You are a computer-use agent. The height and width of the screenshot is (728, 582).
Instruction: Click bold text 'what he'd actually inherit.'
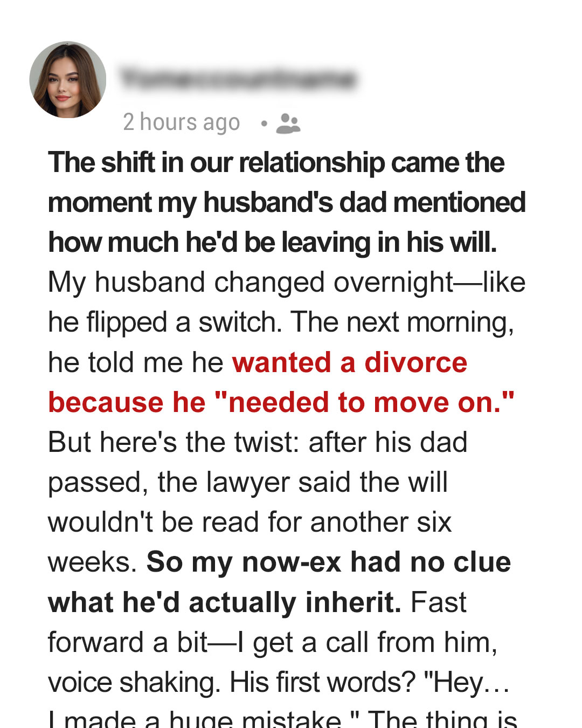coord(225,602)
